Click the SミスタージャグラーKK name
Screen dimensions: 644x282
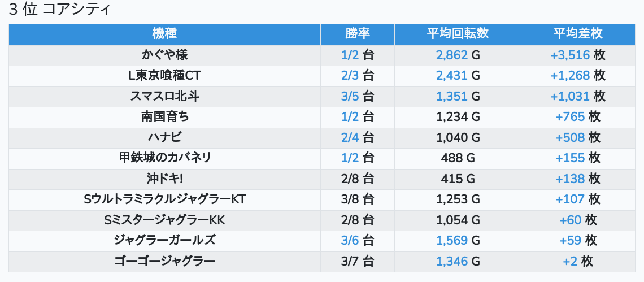(x=164, y=220)
